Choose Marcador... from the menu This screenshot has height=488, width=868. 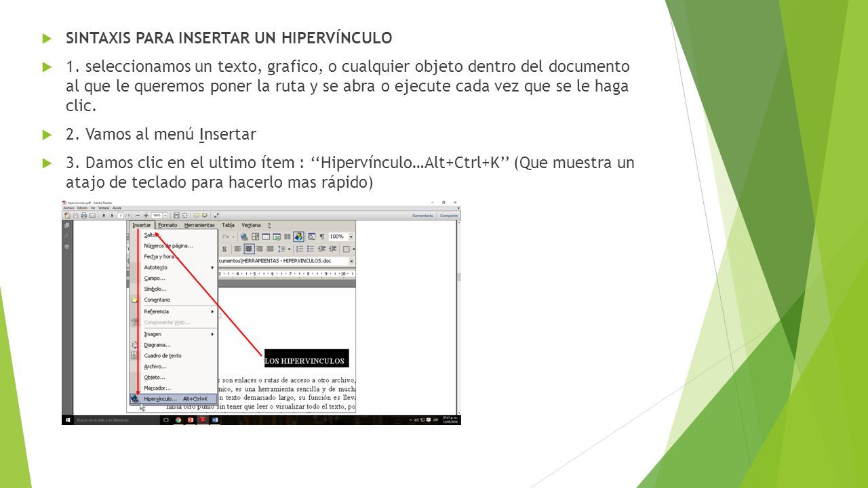173,388
